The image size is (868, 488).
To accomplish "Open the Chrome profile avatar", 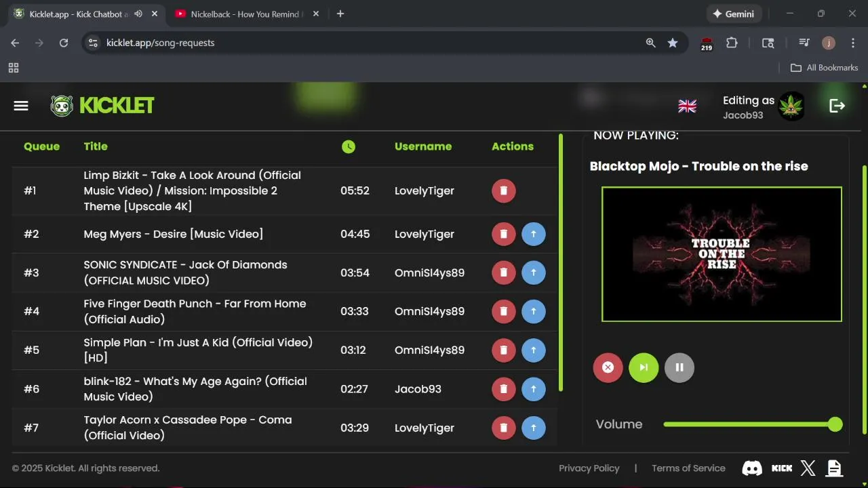I will (x=829, y=43).
